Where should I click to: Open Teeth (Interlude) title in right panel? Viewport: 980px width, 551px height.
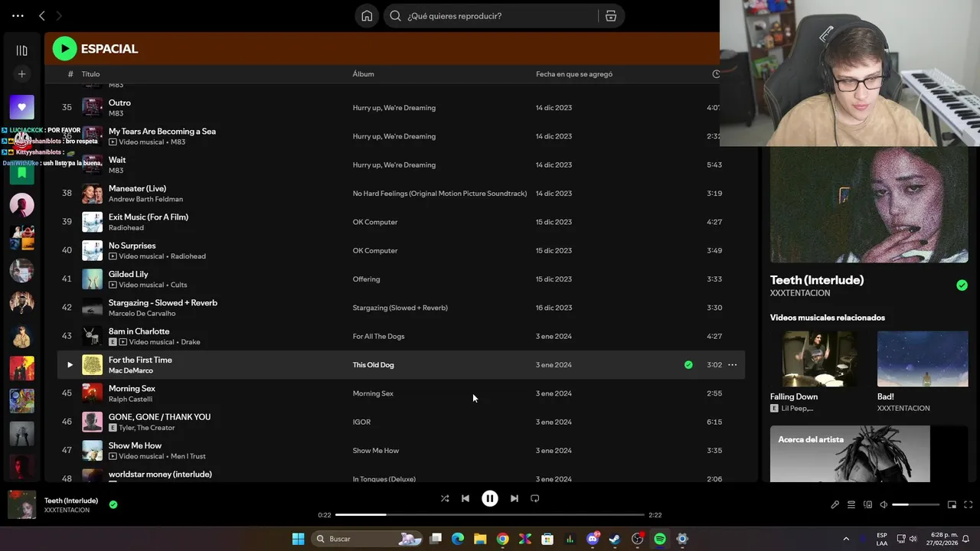click(817, 280)
